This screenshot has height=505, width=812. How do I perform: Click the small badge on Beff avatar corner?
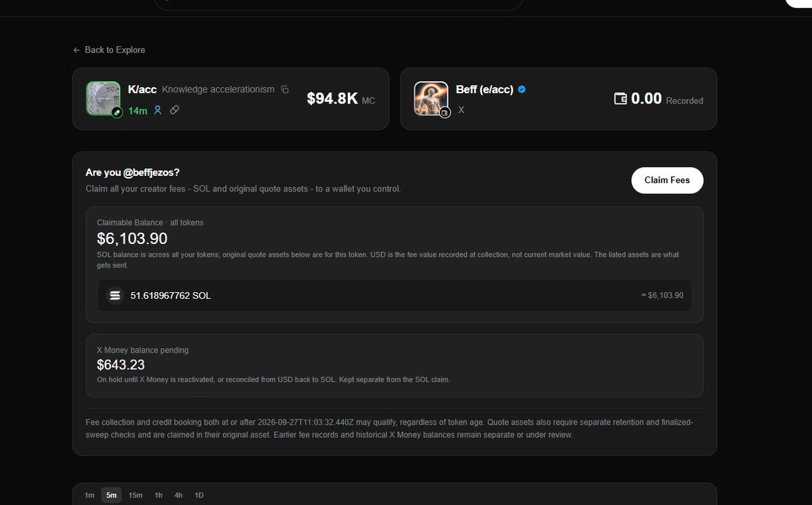coord(445,113)
